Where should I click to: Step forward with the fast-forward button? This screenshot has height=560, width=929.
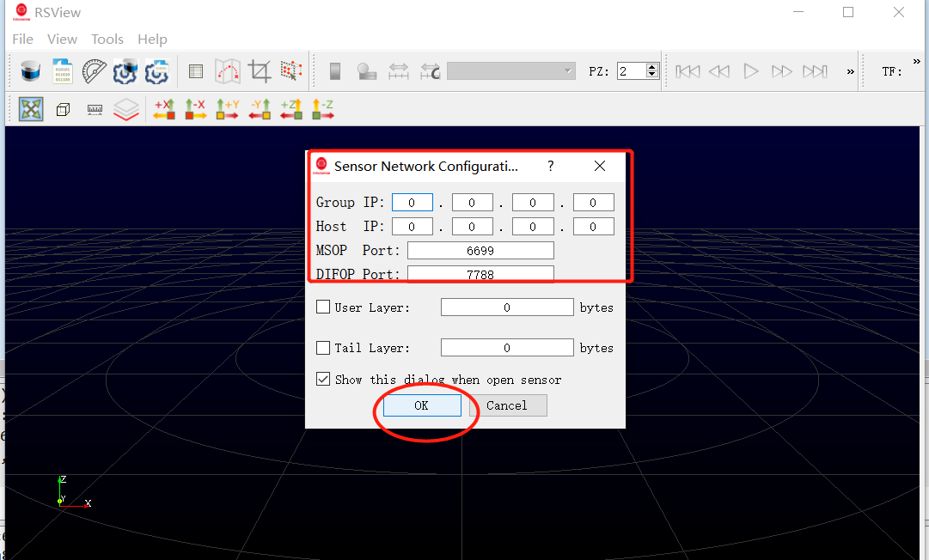click(782, 71)
